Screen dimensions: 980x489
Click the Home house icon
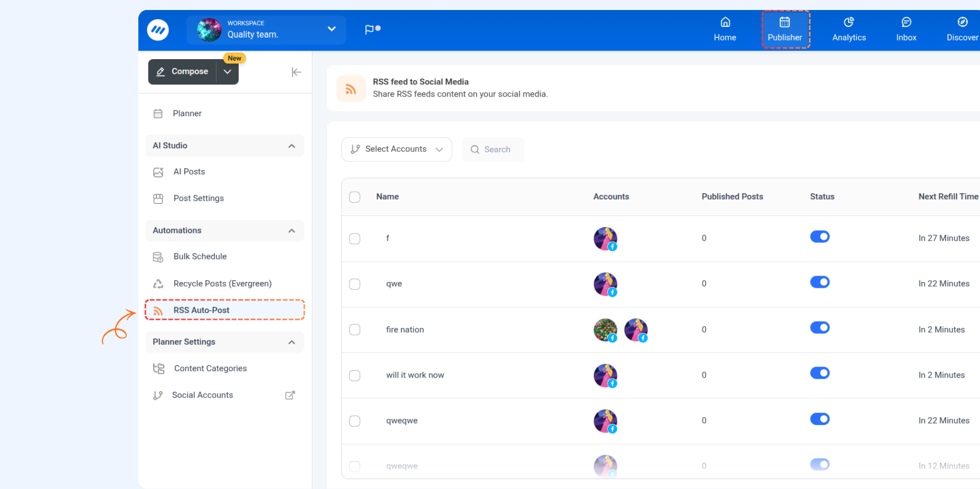point(725,22)
